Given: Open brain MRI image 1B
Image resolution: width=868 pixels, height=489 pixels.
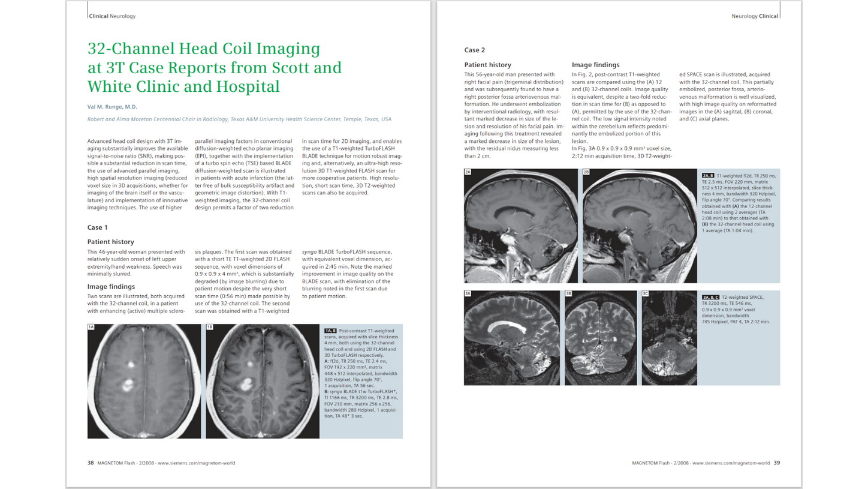Looking at the screenshot, I should coord(262,381).
